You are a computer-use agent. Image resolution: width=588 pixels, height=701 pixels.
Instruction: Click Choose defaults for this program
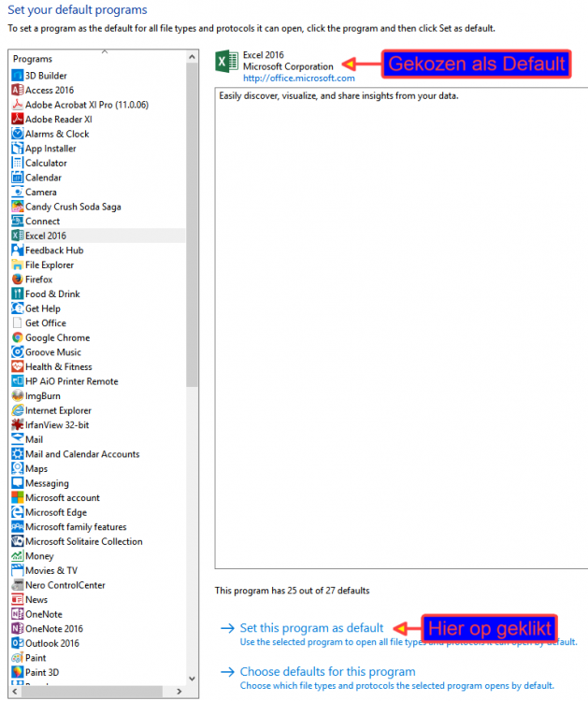pos(327,671)
